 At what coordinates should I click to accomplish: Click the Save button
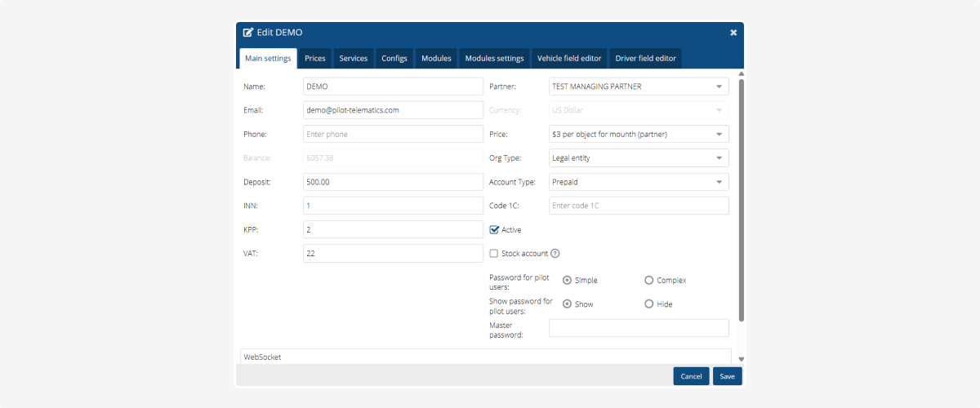[x=727, y=376]
